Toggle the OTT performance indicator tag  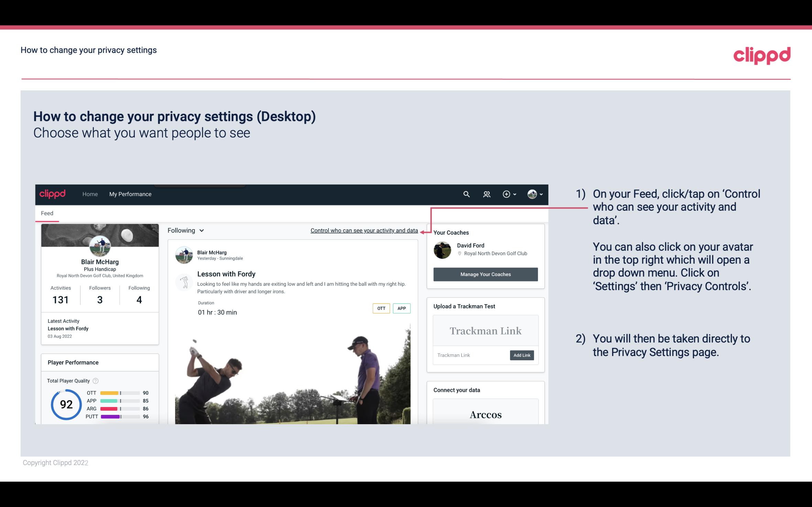[381, 308]
